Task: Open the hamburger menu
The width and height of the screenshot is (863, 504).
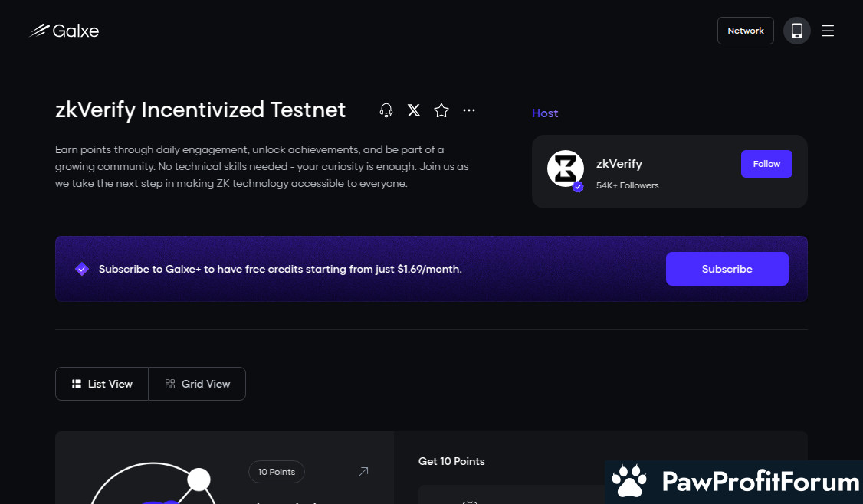Action: coord(827,31)
